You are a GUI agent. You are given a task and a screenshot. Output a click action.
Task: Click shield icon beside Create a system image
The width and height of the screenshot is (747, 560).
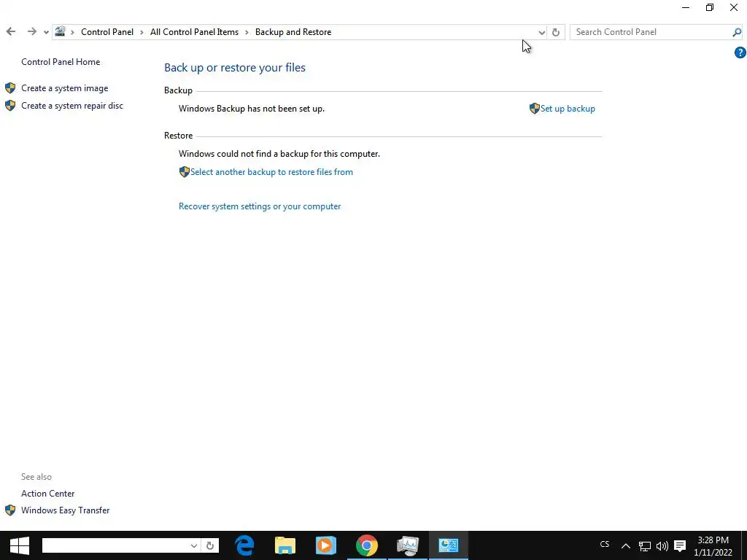(x=10, y=88)
